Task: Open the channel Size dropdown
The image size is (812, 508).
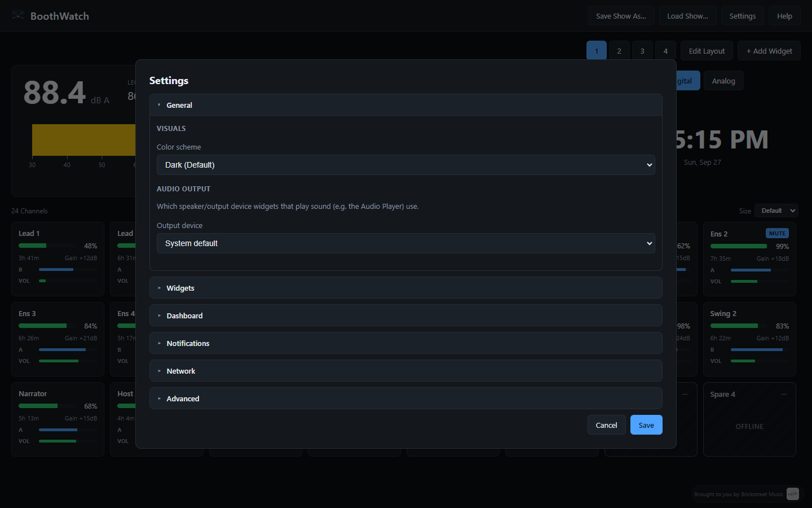Action: pyautogui.click(x=776, y=211)
